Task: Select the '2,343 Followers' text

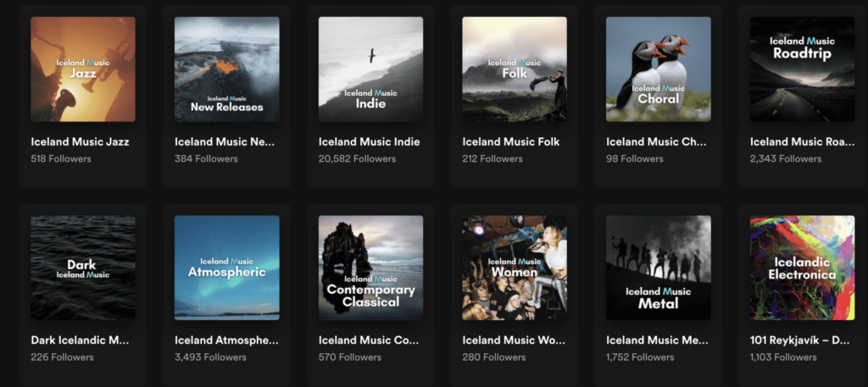Action: click(786, 159)
